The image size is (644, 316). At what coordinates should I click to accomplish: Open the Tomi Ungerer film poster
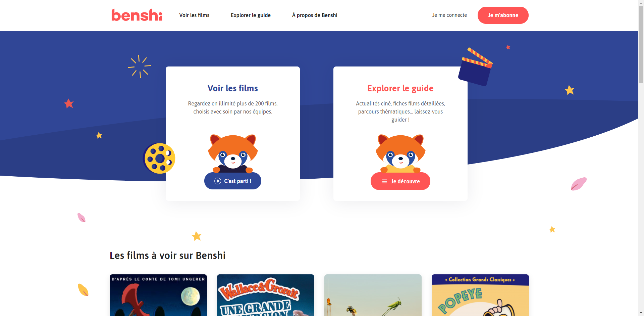[x=158, y=295]
